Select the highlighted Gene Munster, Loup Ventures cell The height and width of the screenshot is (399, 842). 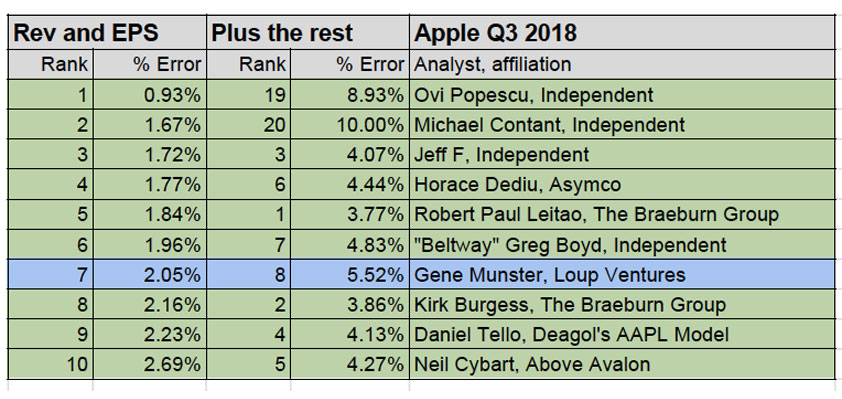point(623,275)
